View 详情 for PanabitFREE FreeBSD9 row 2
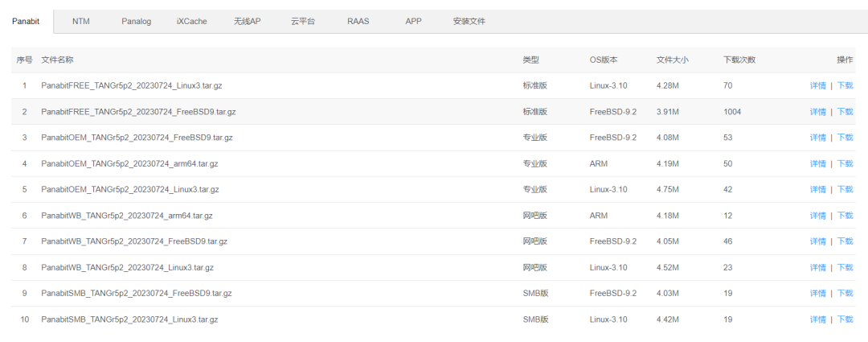Screen dimensions: 868x342 (817, 112)
